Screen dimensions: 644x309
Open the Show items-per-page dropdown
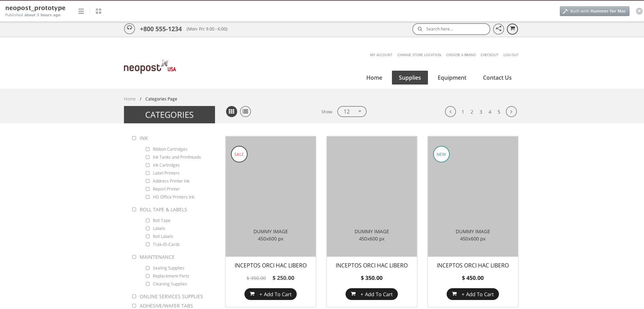click(x=352, y=112)
